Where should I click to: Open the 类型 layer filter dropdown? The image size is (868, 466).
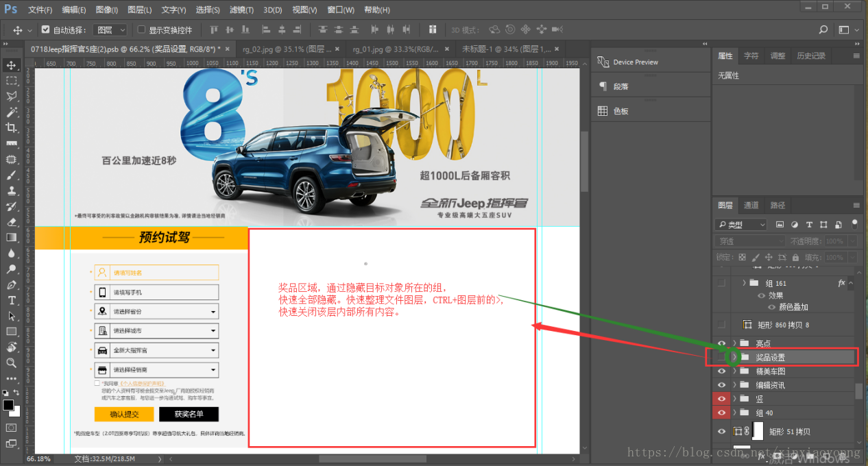pyautogui.click(x=741, y=225)
